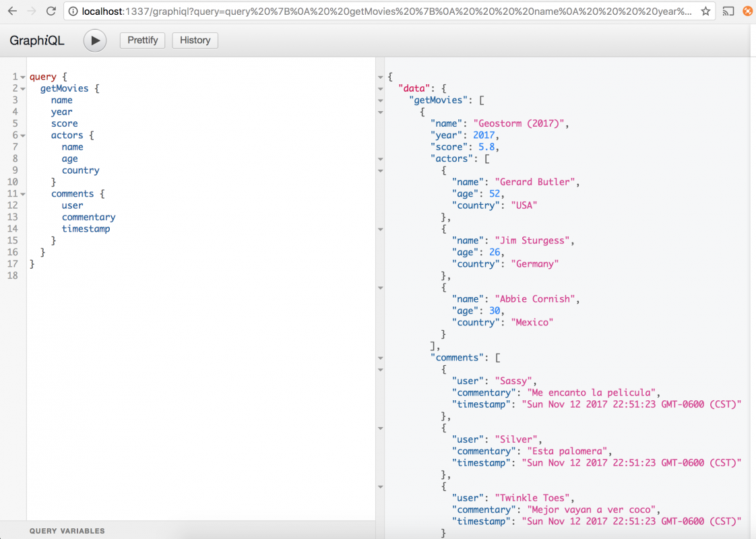Bookmark the page with the star icon
The width and height of the screenshot is (756, 539).
click(x=705, y=11)
